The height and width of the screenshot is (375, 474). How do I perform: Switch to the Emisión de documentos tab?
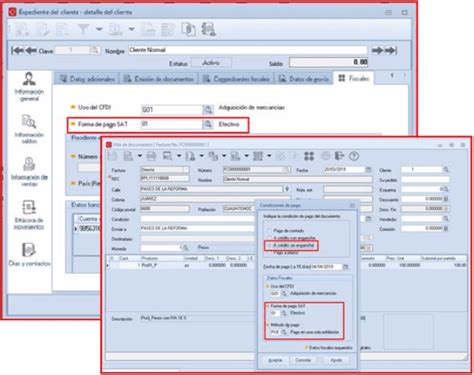[x=159, y=79]
